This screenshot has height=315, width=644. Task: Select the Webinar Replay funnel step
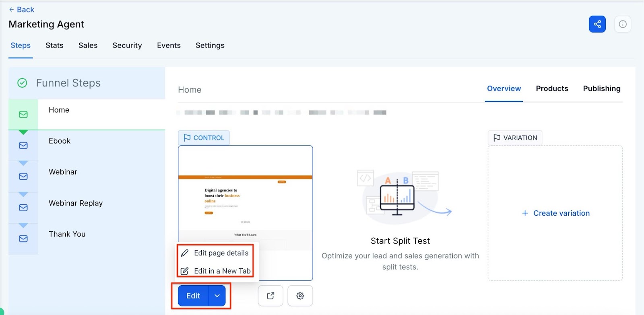[76, 203]
